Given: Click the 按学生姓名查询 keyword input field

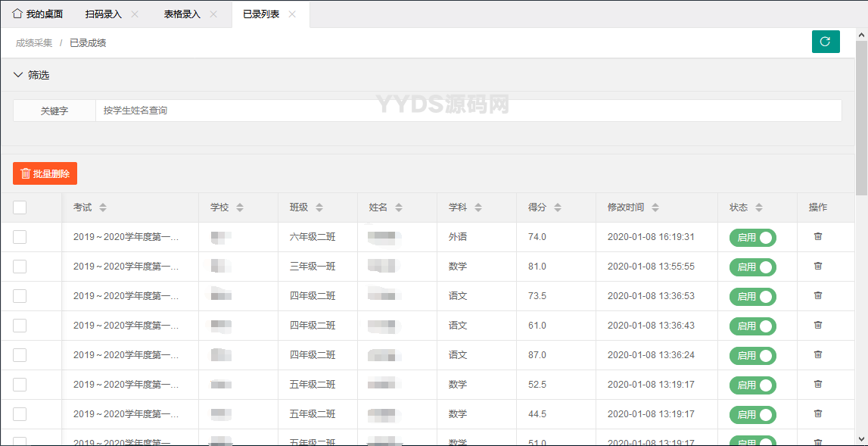Looking at the screenshot, I should click(x=468, y=111).
